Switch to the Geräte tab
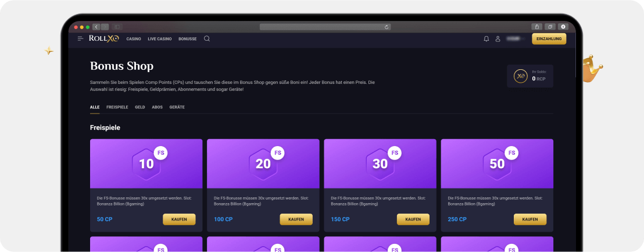644x252 pixels. (177, 107)
